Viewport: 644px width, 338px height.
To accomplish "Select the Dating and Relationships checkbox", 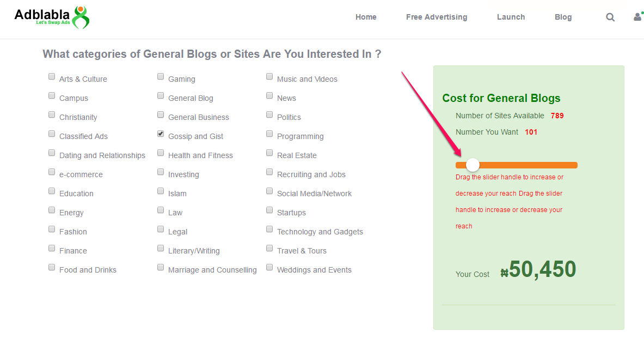I will (x=52, y=153).
